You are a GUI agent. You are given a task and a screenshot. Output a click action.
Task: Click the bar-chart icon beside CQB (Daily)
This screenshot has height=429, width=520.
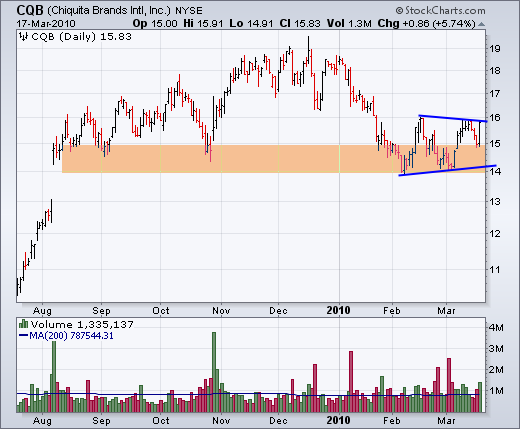point(23,36)
